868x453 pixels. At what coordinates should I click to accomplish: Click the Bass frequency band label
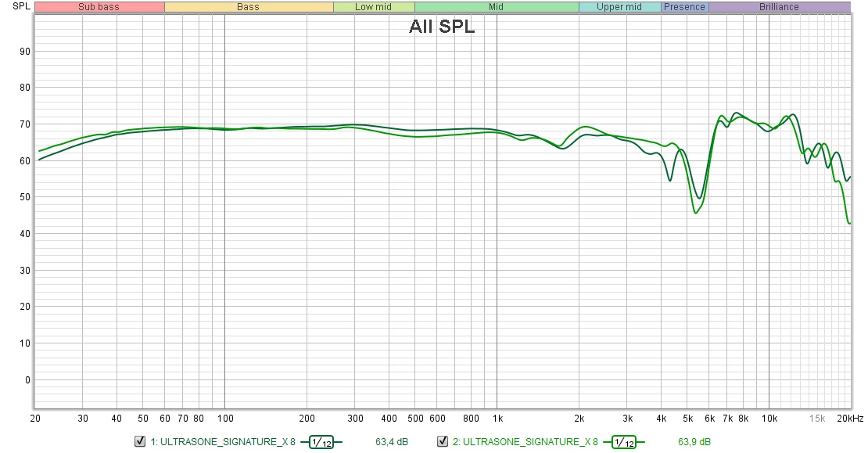point(248,6)
